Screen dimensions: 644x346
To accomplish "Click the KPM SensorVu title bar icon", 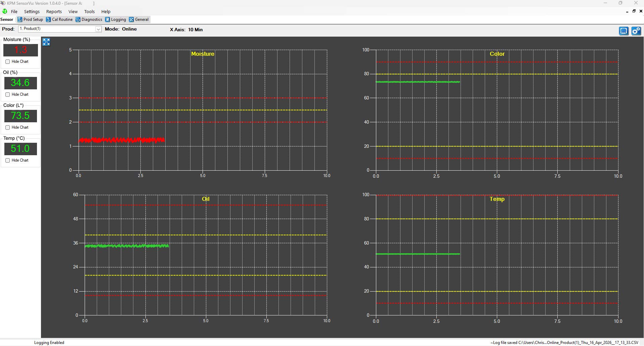I will click(x=3, y=3).
